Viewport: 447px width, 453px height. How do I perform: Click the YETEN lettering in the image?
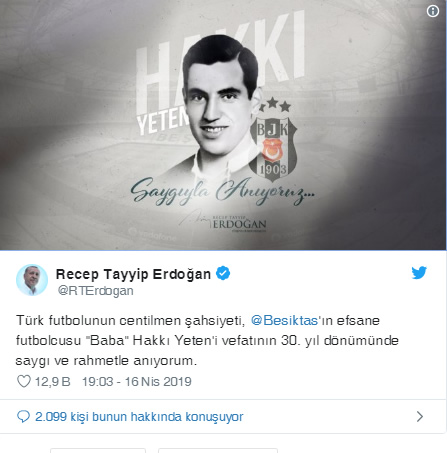pyautogui.click(x=162, y=121)
